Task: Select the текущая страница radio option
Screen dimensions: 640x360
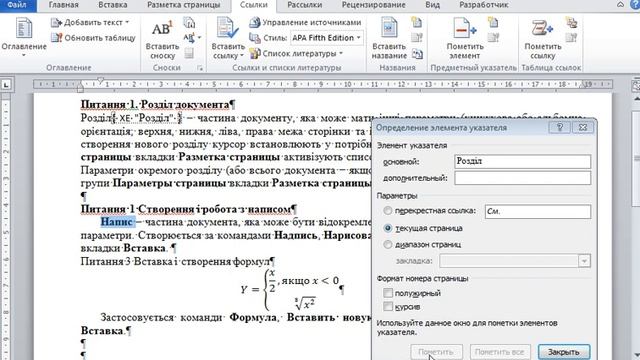Action: click(x=388, y=228)
